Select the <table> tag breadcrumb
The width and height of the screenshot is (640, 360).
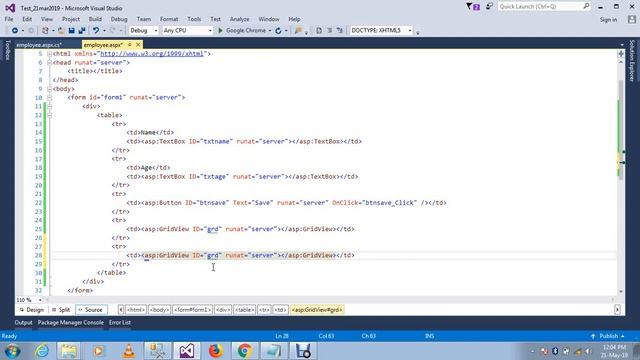[x=244, y=310]
